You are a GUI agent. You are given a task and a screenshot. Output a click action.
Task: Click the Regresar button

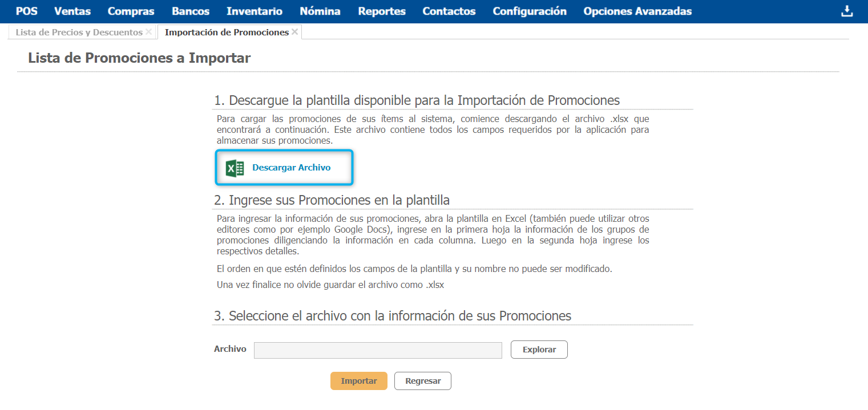(422, 381)
